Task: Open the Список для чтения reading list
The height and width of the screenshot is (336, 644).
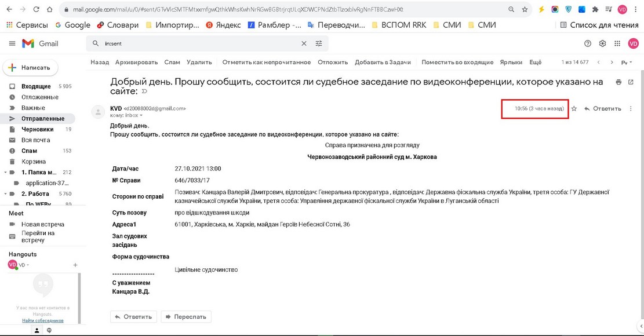Action: tap(599, 25)
